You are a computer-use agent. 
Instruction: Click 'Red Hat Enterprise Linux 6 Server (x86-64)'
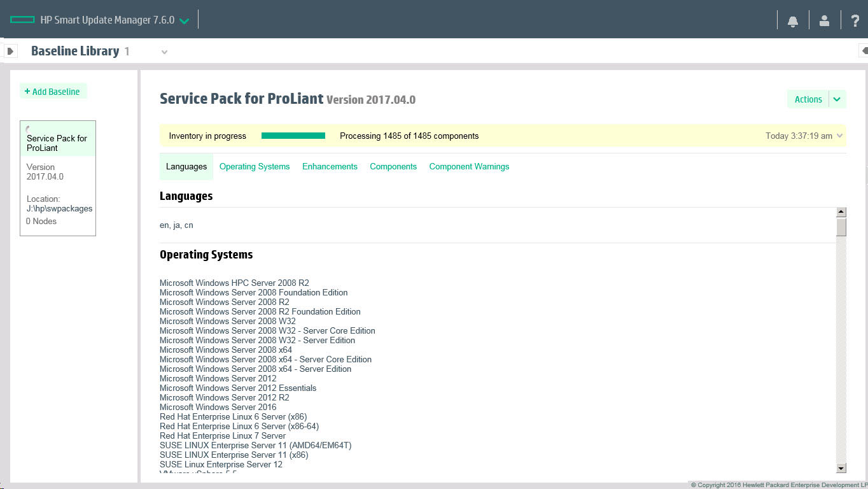[x=239, y=426]
